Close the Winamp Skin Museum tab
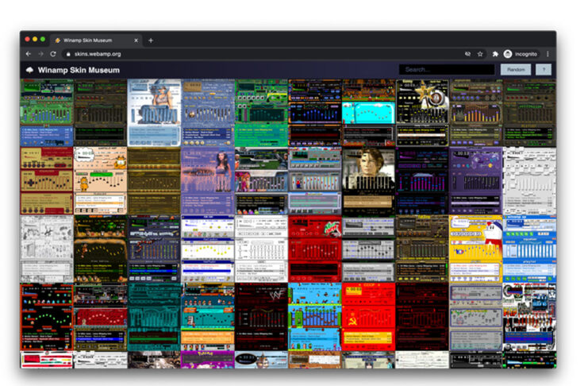The image size is (588, 386). 136,41
